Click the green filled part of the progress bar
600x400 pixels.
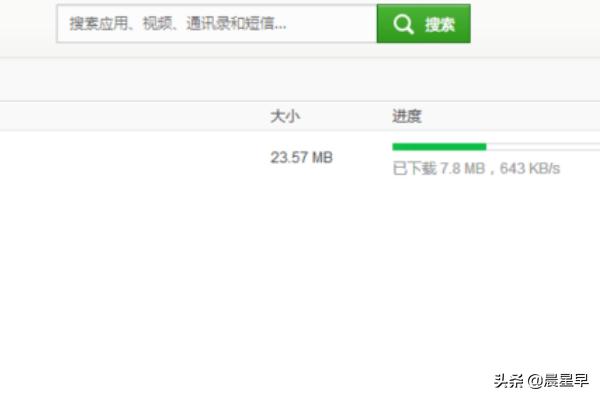click(x=439, y=147)
